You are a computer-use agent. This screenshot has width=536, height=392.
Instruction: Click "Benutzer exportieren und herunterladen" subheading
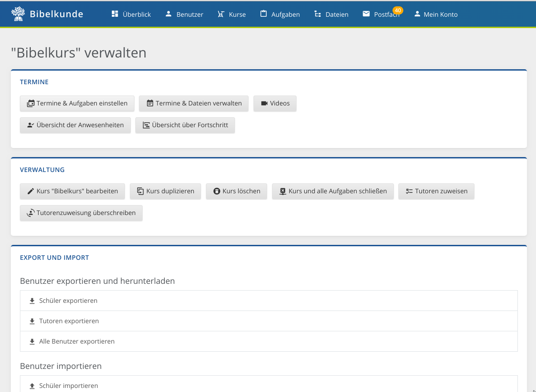tap(97, 281)
